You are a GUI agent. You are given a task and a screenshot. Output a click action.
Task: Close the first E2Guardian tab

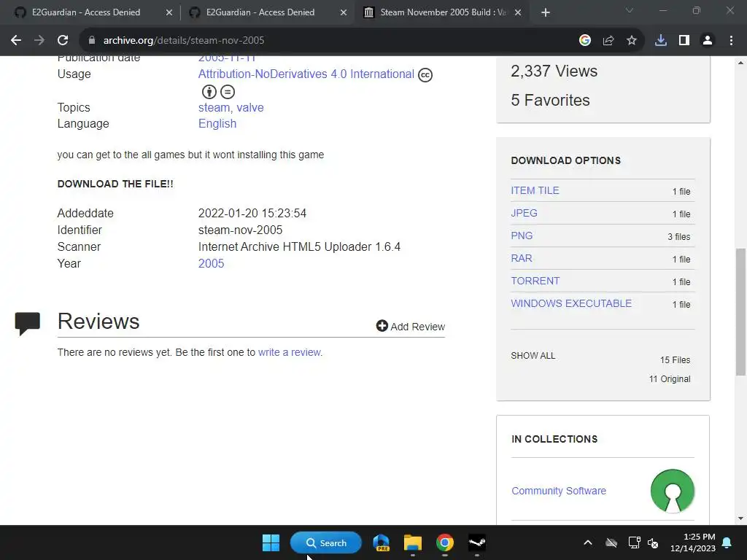(169, 12)
